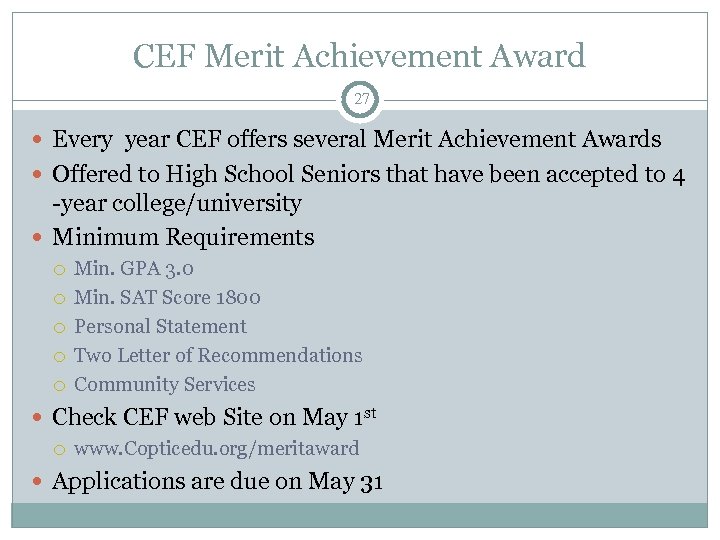The image size is (720, 540).
Task: Select the "Min. GPA 3.0" requirement text
Action: [134, 268]
